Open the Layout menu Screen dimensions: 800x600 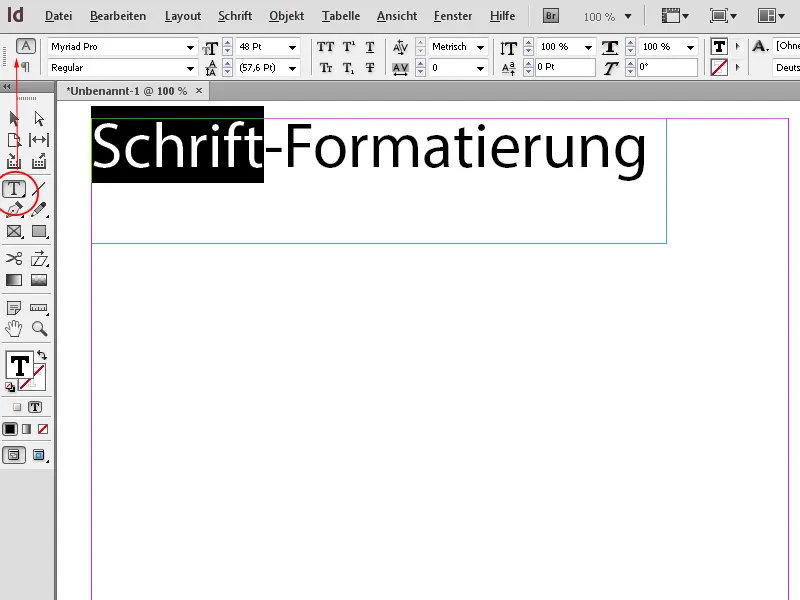coord(183,16)
